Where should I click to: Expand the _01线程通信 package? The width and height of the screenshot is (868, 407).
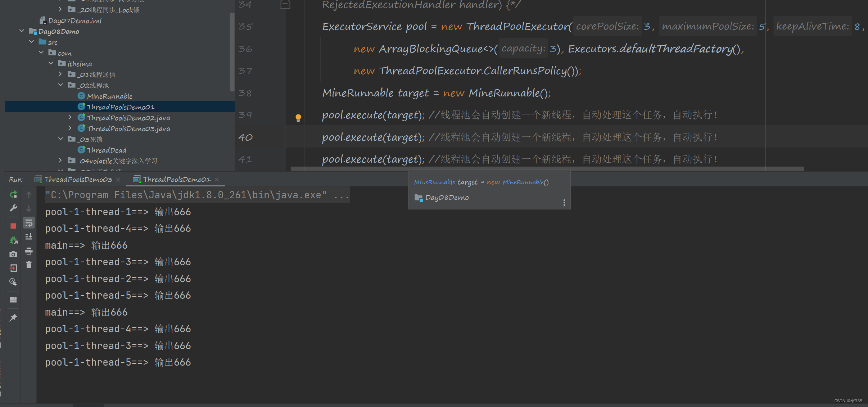(60, 74)
